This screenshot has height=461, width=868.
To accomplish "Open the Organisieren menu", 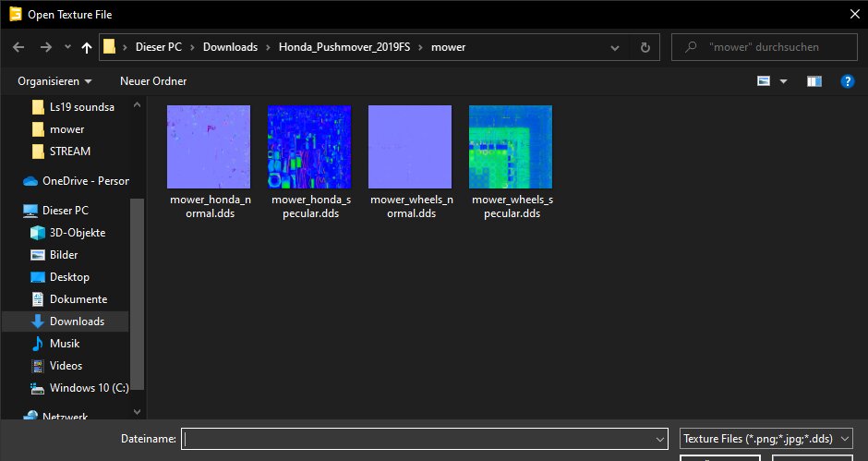I will tap(54, 81).
